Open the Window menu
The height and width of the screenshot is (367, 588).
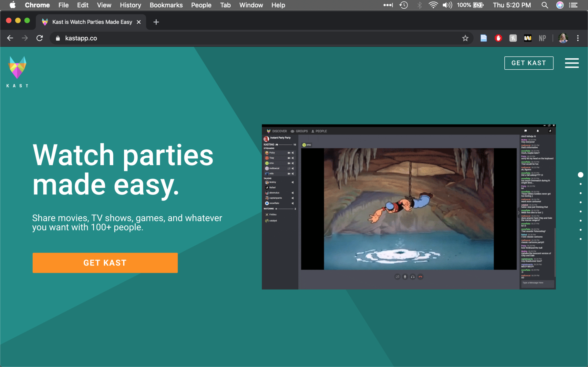[x=251, y=5]
